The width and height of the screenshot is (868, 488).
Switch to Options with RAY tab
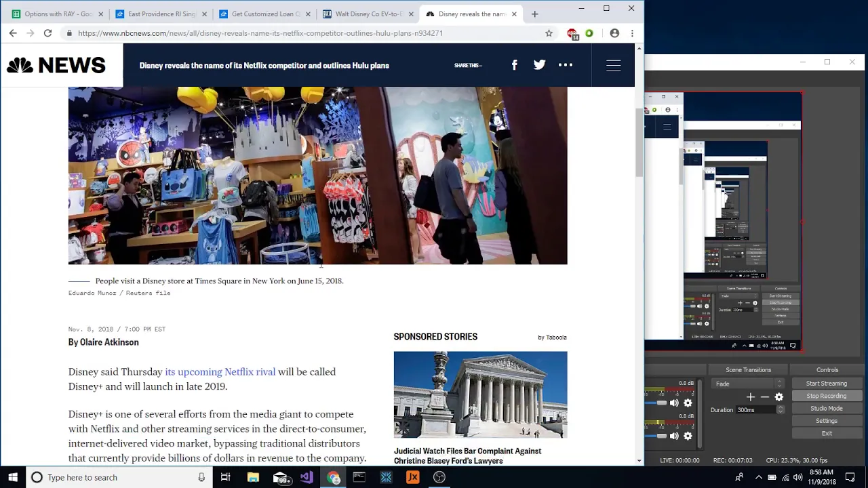58,14
